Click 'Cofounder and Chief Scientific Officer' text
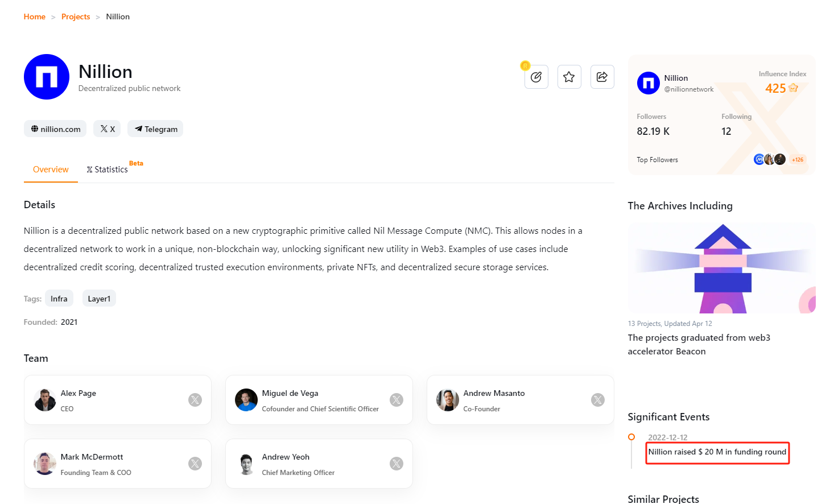Screen dimensions: 830x504 point(320,409)
